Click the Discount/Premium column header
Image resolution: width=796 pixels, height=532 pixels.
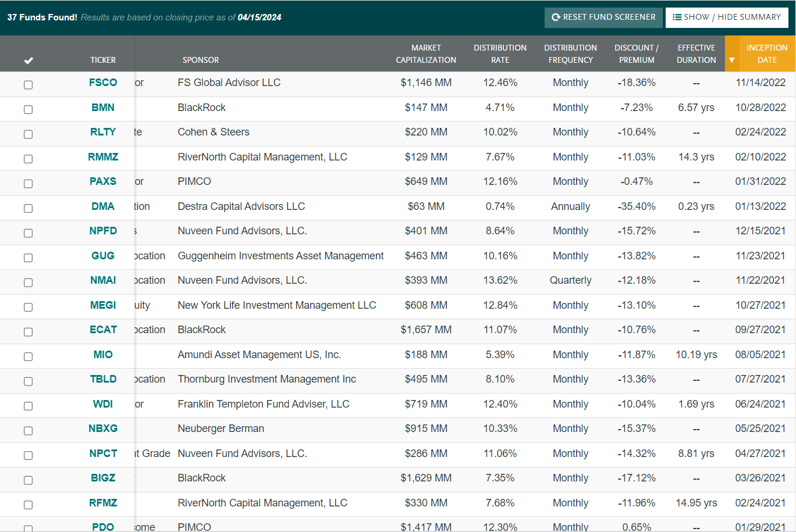pyautogui.click(x=637, y=53)
